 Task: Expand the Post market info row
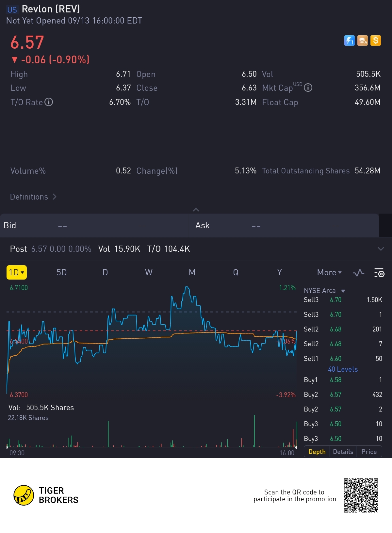[381, 249]
